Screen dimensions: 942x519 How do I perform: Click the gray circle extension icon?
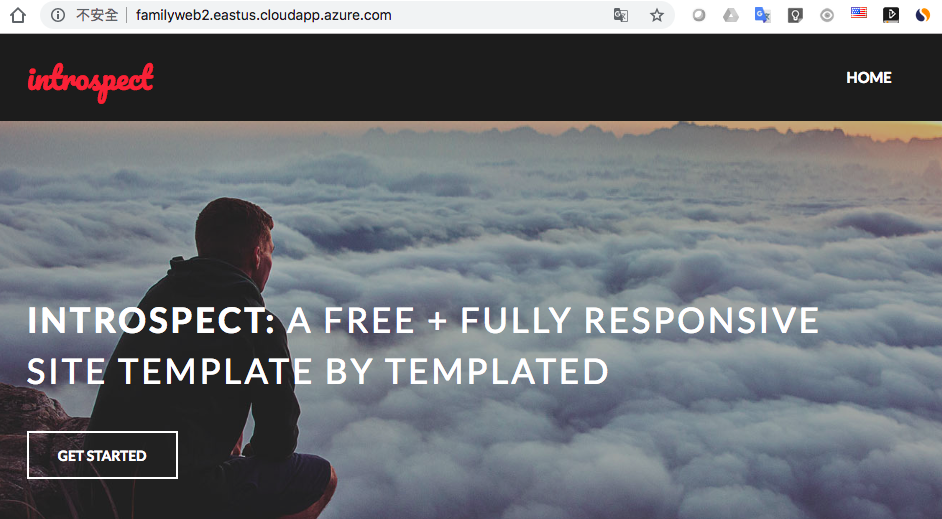(x=699, y=15)
